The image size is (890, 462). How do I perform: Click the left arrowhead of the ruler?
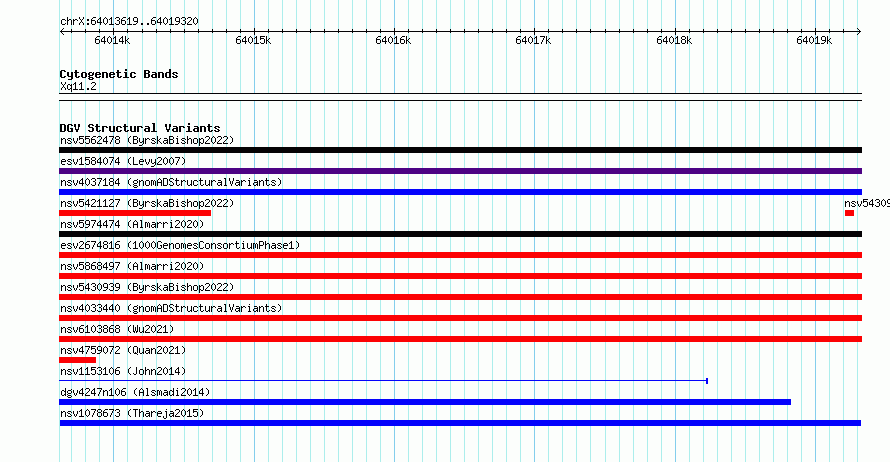coord(62,31)
